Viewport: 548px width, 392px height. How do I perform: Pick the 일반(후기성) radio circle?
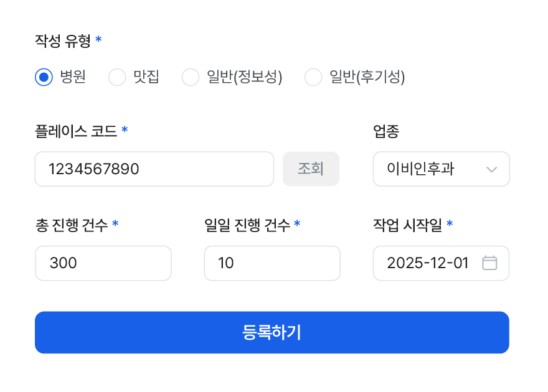click(x=313, y=77)
